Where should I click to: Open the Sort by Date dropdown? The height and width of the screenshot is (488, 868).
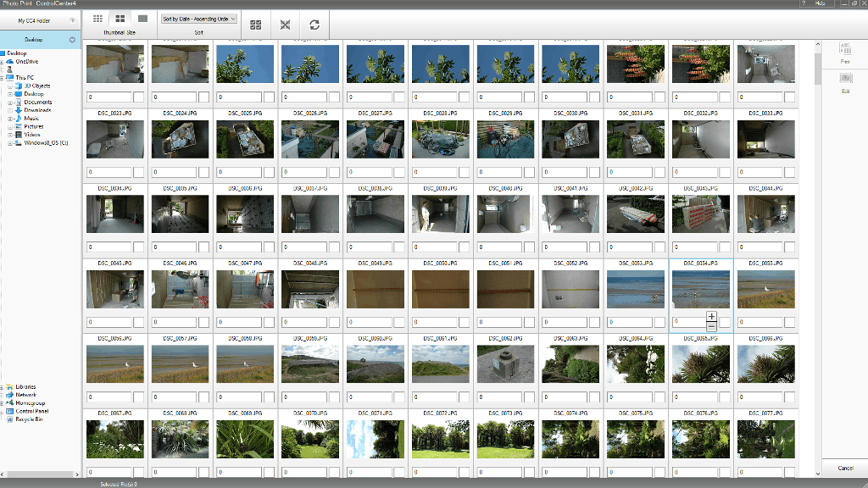pos(199,19)
